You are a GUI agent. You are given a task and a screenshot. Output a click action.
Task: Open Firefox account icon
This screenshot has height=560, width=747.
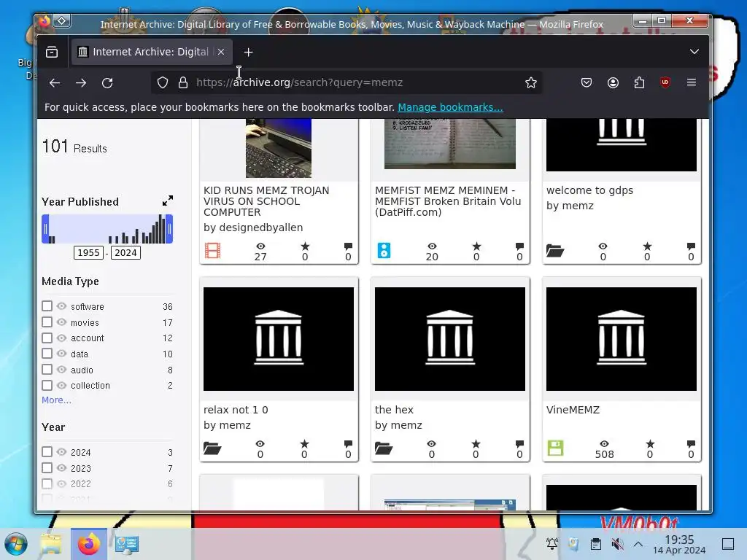(x=613, y=83)
